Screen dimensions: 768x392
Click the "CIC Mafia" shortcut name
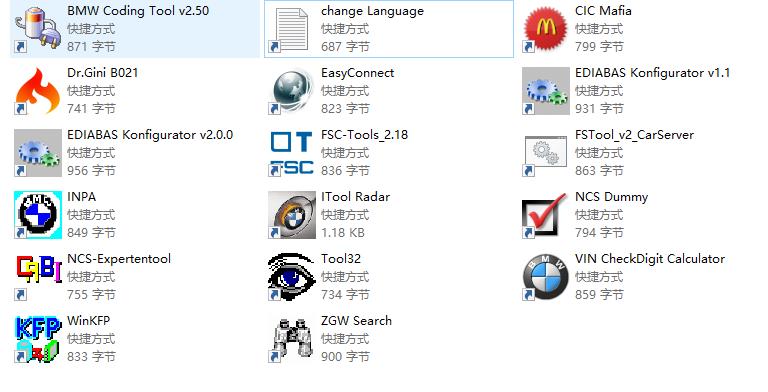tap(603, 11)
